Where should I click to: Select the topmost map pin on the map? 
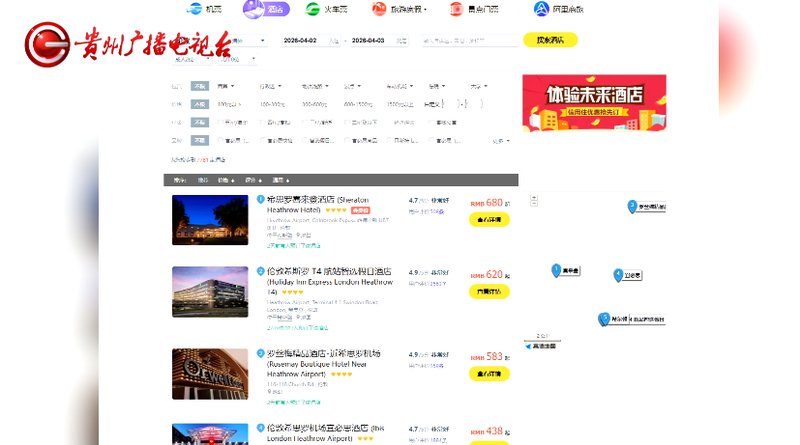coord(632,206)
